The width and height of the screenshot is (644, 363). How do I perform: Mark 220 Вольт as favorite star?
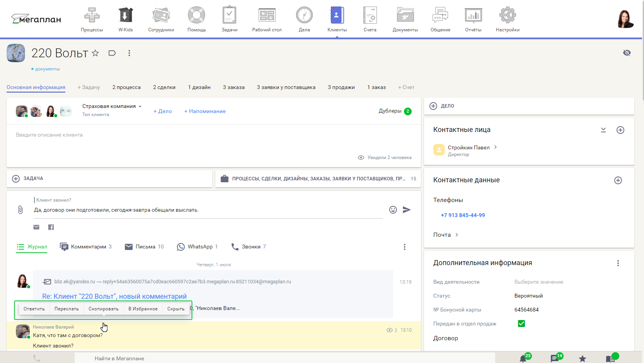pos(95,53)
